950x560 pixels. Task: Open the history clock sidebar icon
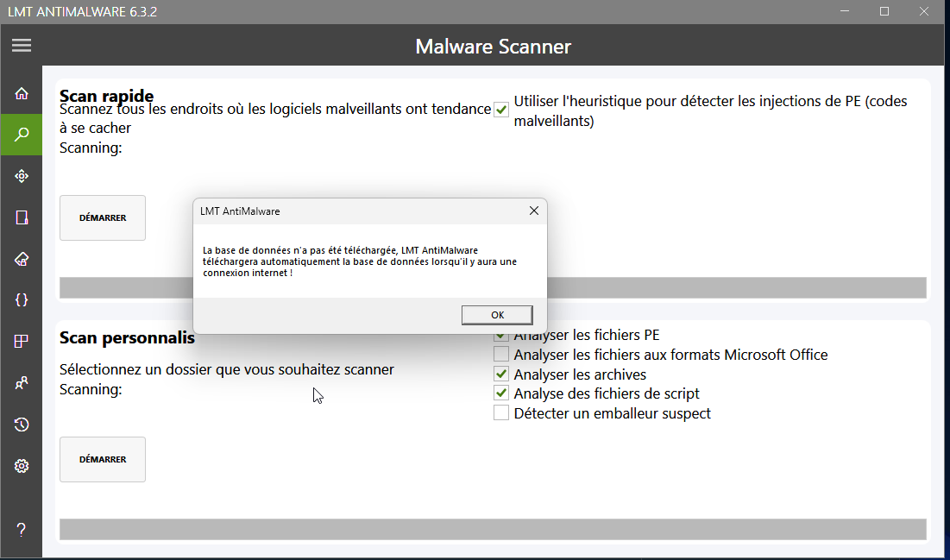(22, 425)
